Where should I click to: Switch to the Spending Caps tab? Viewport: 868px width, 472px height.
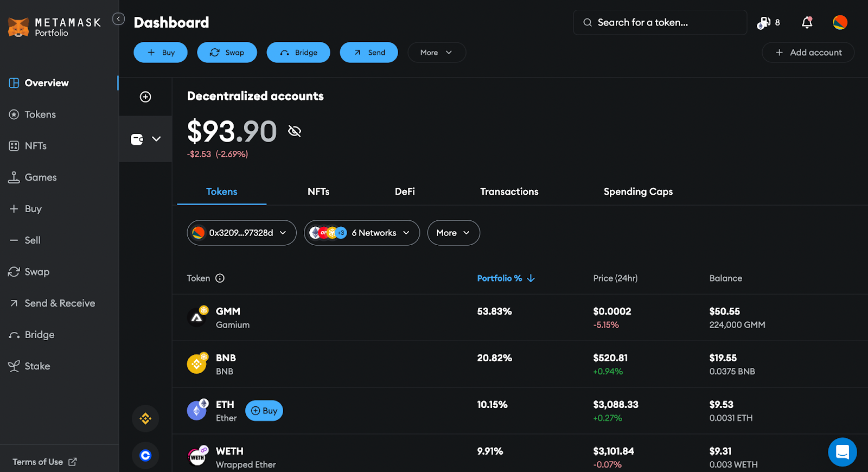click(x=638, y=192)
